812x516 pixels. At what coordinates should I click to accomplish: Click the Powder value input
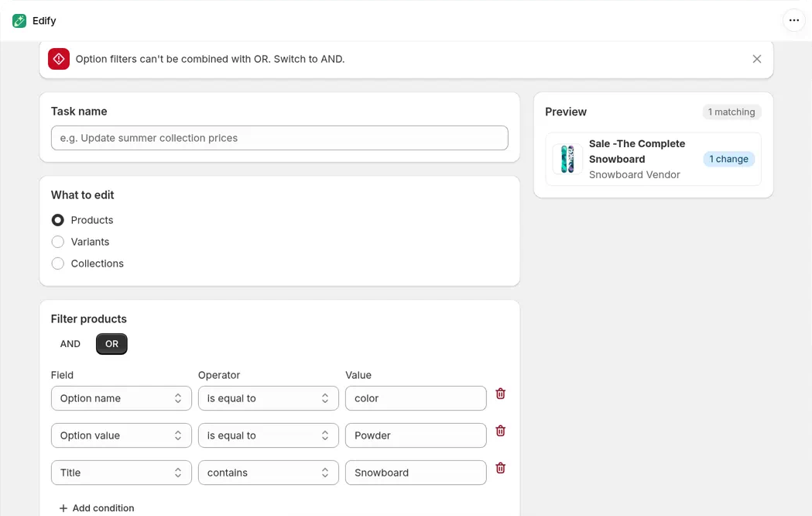click(x=416, y=435)
